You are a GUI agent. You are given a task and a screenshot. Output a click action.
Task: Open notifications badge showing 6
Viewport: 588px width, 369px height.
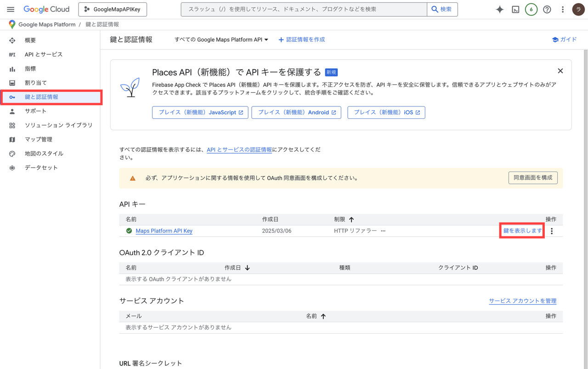[x=531, y=9]
